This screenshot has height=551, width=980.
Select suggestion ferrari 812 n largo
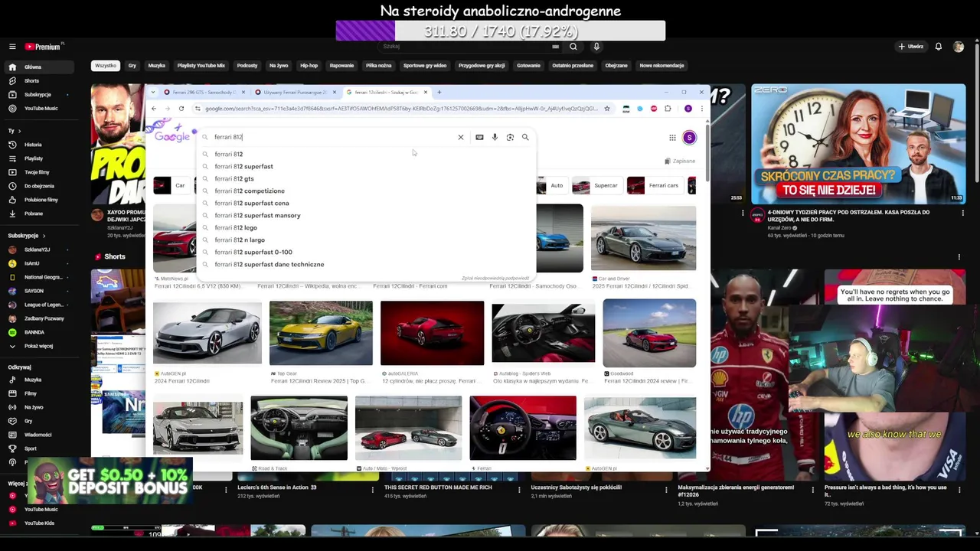pyautogui.click(x=367, y=240)
